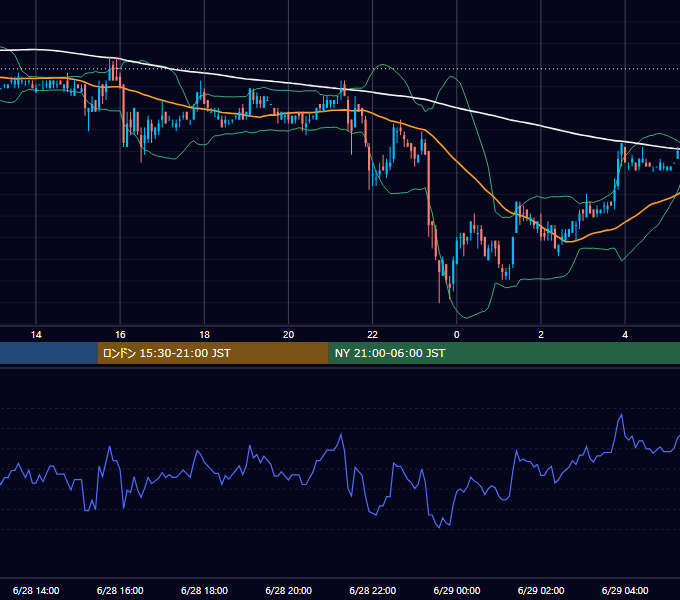The width and height of the screenshot is (680, 600).
Task: Click hour label 2 on the price chart axis
Action: point(541,335)
